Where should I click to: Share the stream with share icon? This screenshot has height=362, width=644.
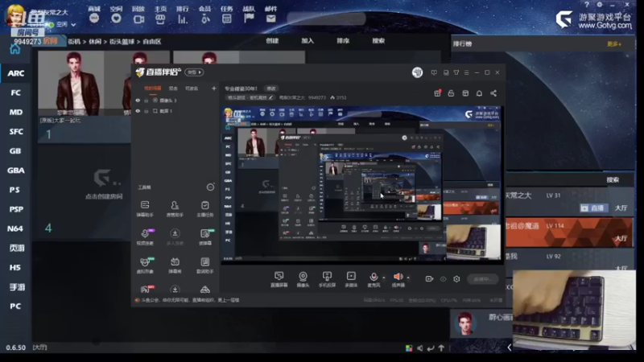[493, 93]
